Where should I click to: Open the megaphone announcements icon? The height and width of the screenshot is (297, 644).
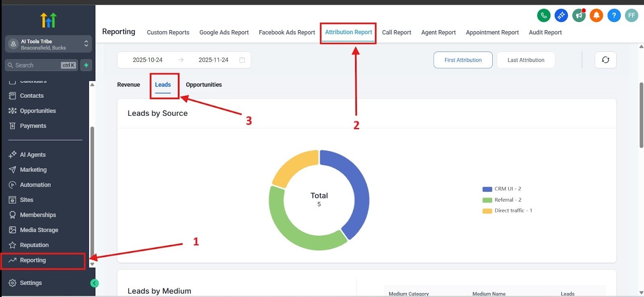[x=579, y=16]
